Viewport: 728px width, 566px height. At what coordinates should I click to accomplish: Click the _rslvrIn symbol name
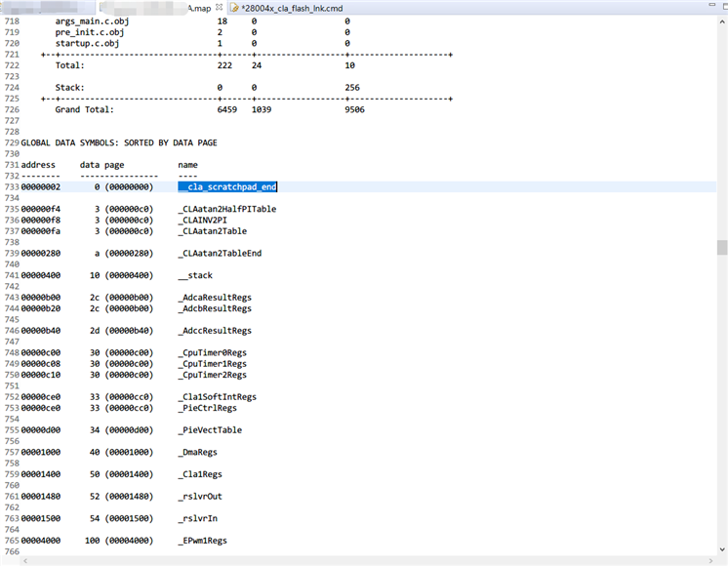198,518
